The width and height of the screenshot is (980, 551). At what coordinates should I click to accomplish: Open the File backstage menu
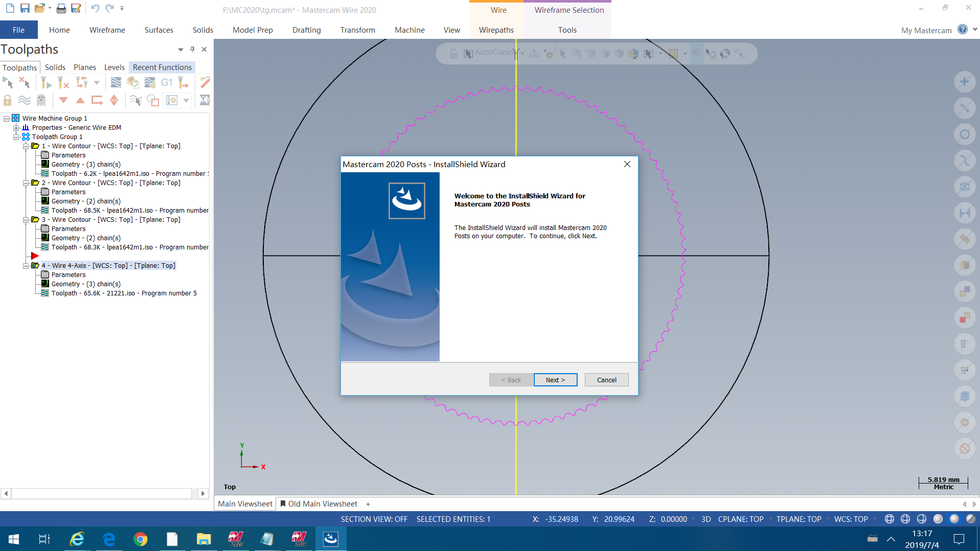pyautogui.click(x=19, y=30)
